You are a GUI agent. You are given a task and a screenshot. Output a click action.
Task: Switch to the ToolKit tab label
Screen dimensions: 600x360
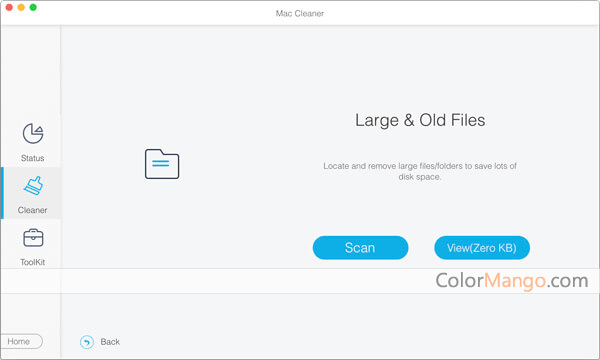point(33,262)
